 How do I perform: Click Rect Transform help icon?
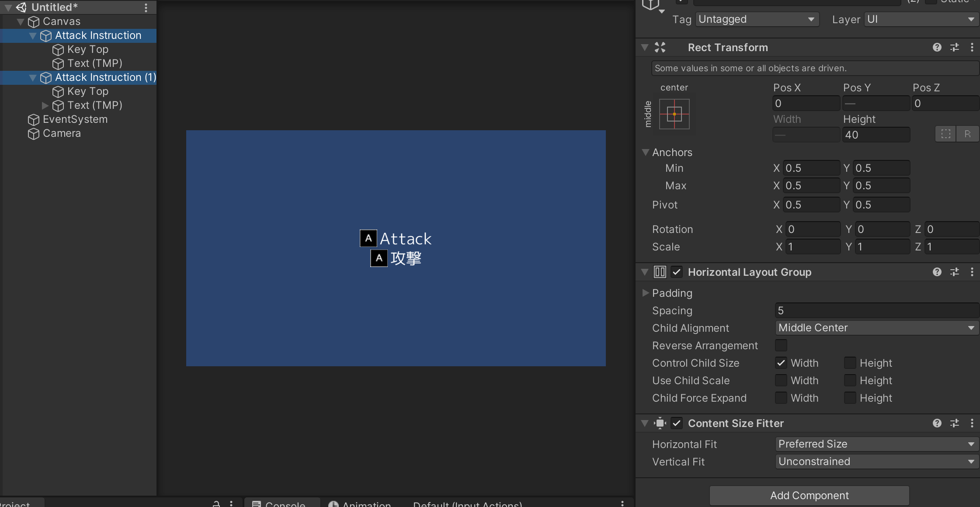[937, 47]
